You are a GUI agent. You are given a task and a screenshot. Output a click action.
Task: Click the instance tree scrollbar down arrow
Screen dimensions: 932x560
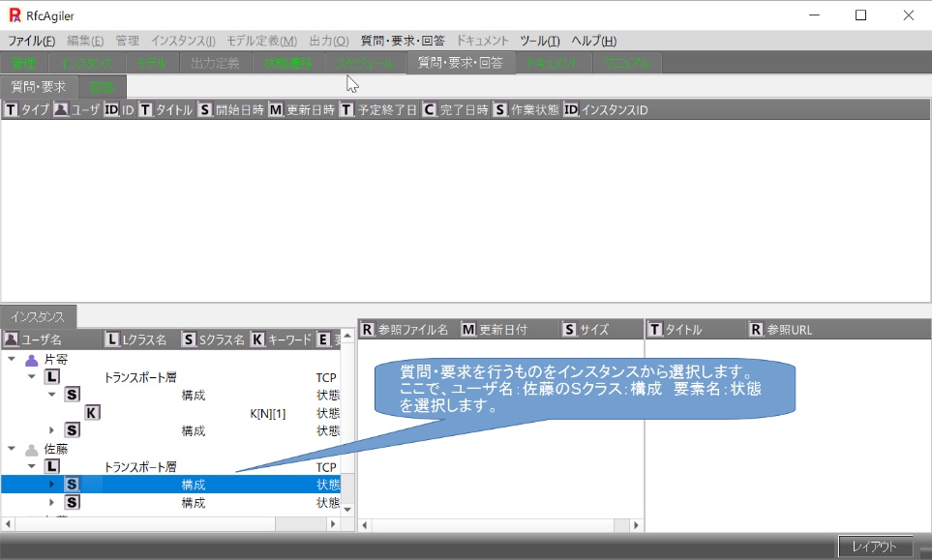point(347,509)
